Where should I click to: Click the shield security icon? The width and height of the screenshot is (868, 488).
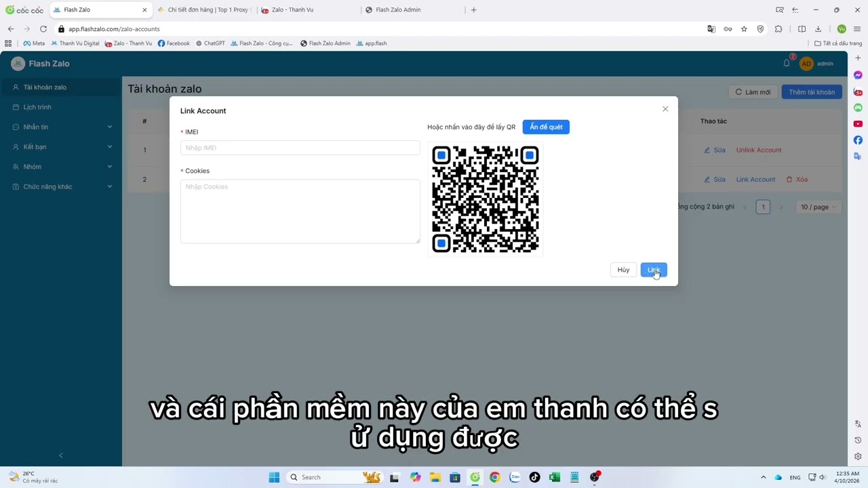pyautogui.click(x=761, y=29)
